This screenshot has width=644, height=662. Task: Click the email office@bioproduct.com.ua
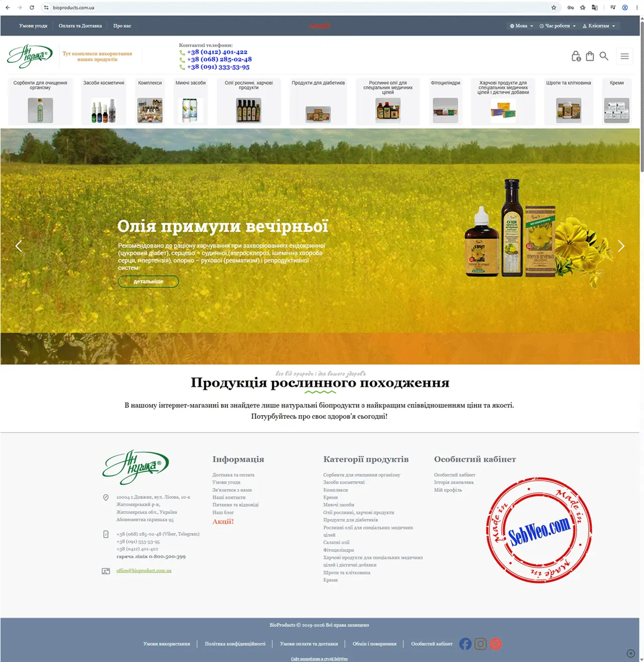144,571
